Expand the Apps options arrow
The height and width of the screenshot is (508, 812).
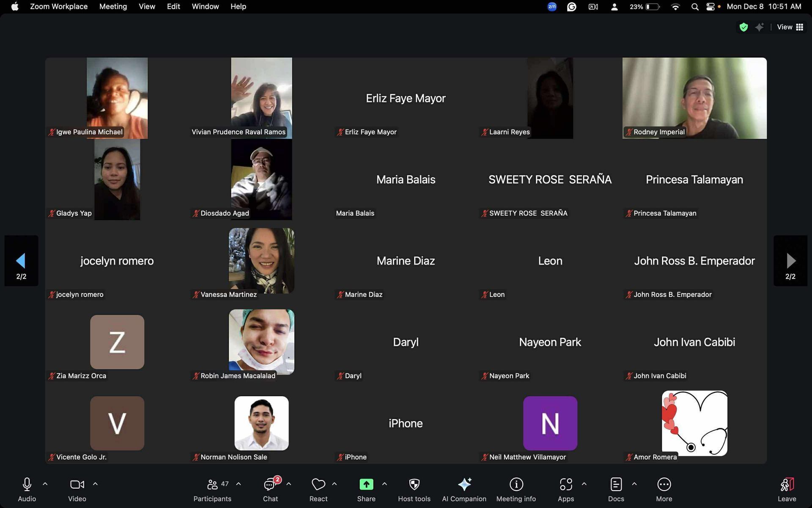(584, 484)
